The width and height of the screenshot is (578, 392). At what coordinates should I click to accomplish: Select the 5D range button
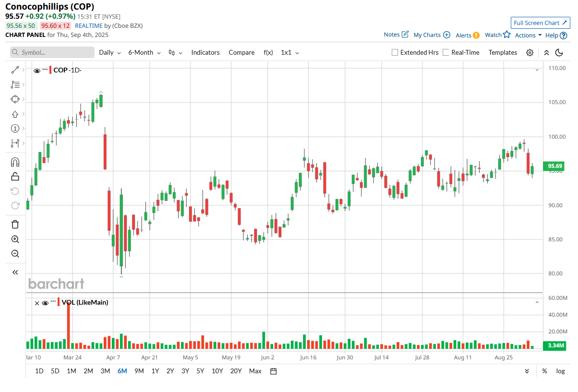coord(55,371)
